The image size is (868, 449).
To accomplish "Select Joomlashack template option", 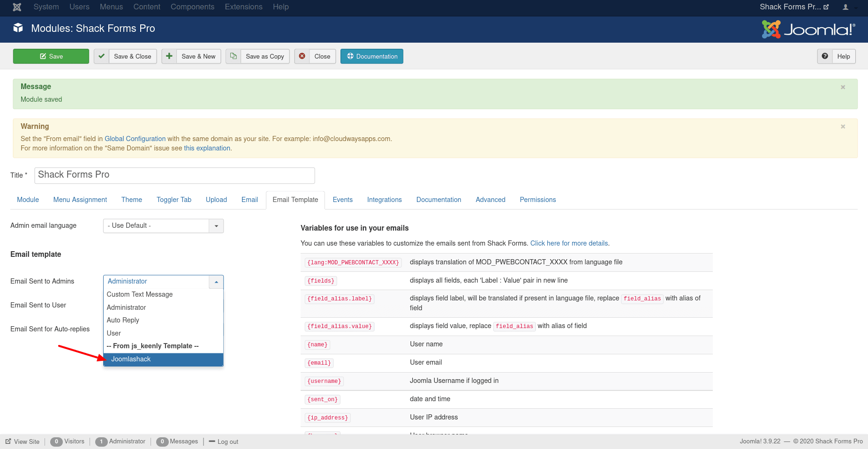I will tap(163, 359).
